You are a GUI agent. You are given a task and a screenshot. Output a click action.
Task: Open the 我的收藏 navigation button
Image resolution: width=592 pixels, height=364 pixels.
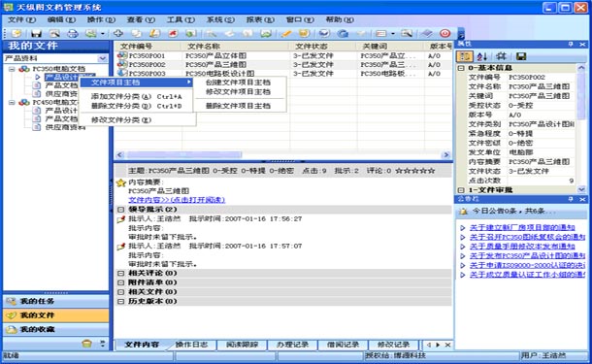click(56, 329)
